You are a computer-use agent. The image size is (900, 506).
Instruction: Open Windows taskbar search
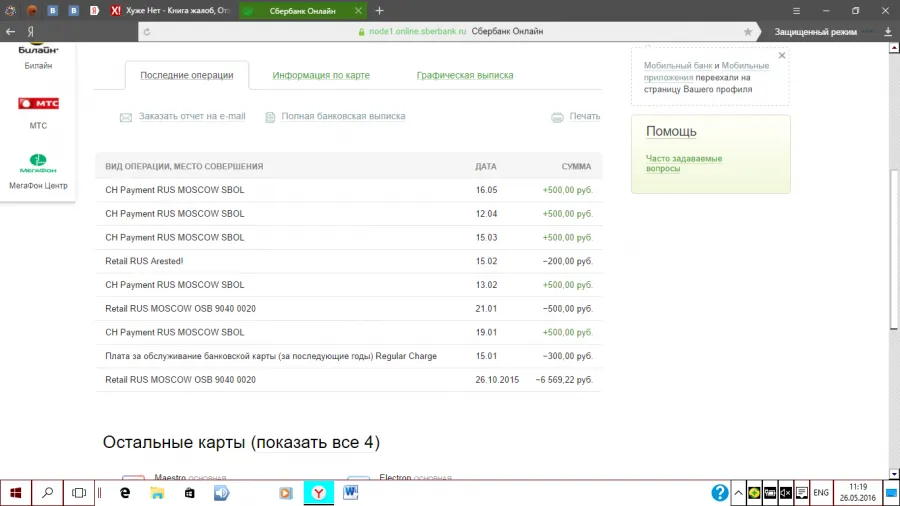[x=48, y=493]
